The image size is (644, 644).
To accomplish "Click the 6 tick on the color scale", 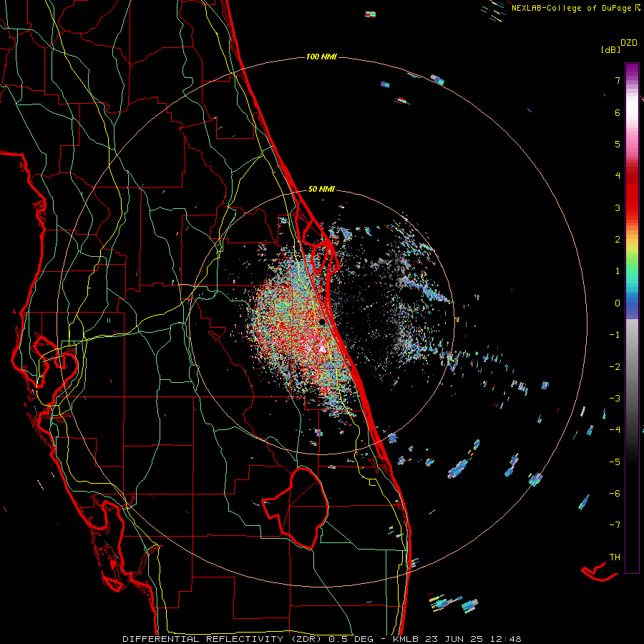I will [618, 112].
